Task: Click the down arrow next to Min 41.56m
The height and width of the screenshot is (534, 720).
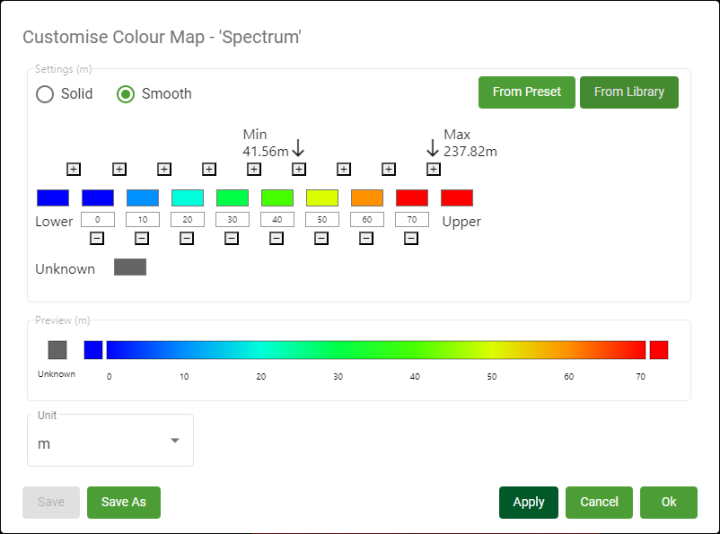Action: click(298, 149)
